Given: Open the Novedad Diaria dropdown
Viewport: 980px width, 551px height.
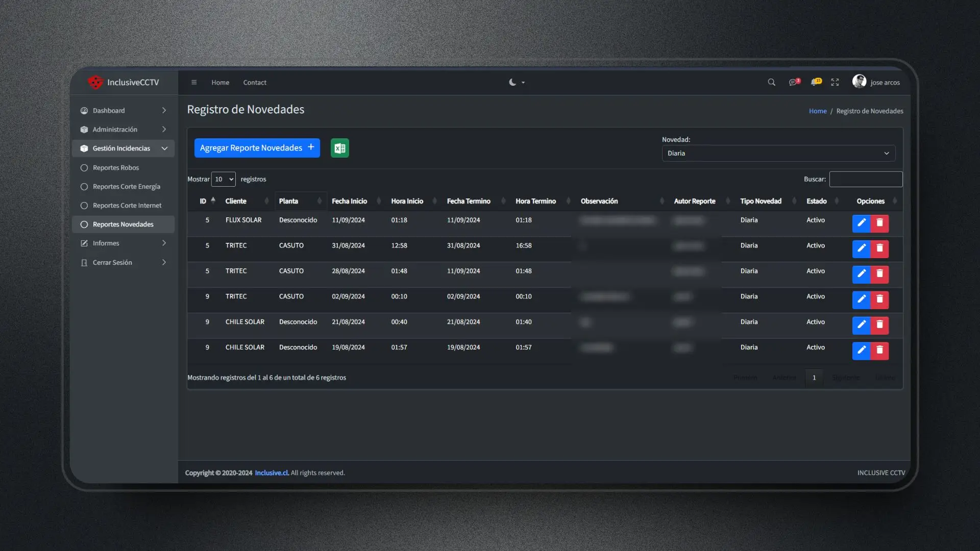Looking at the screenshot, I should click(x=778, y=153).
